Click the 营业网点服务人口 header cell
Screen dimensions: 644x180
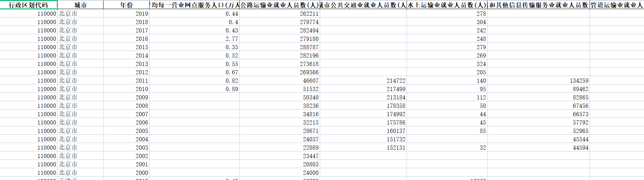click(x=194, y=5)
